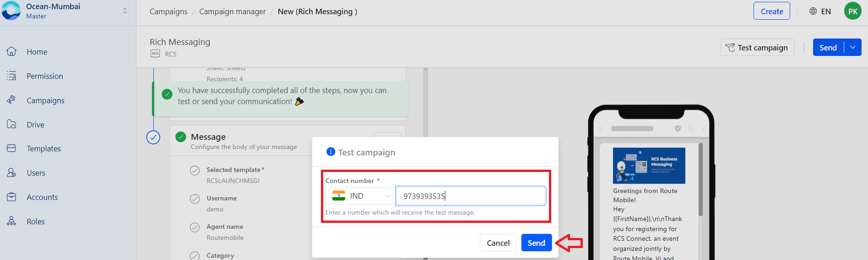Viewport: 868px width, 260px height.
Task: Click the Home house icon
Action: click(x=11, y=51)
